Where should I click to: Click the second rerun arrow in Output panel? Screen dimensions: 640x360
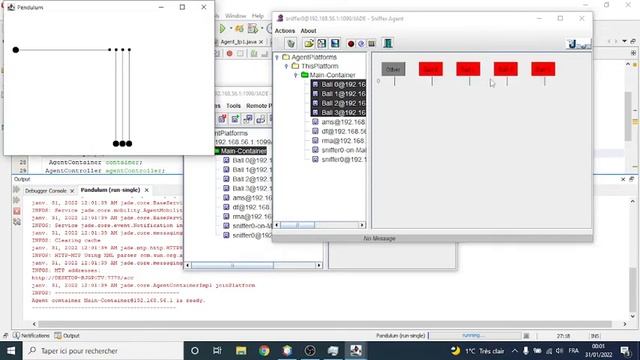(16, 200)
